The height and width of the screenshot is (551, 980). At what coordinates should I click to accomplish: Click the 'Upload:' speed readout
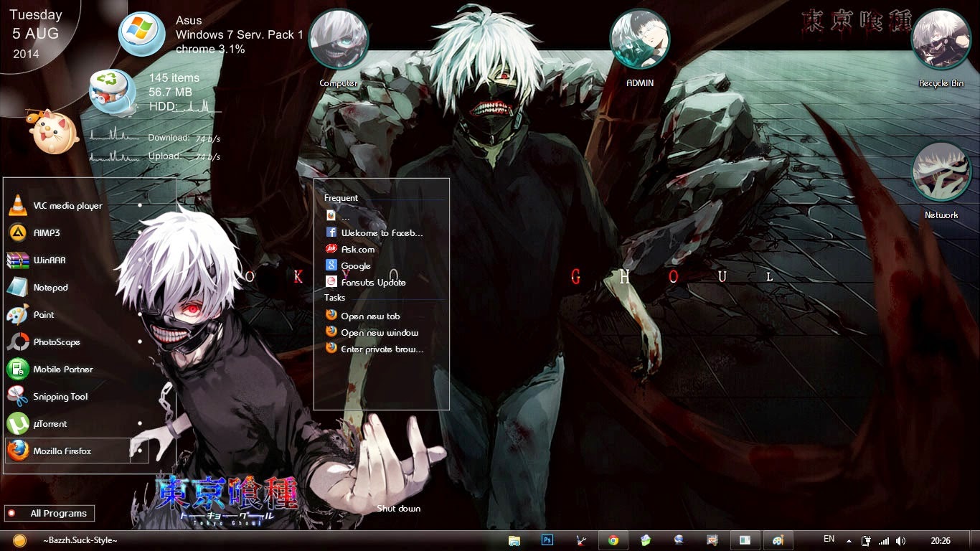[184, 156]
